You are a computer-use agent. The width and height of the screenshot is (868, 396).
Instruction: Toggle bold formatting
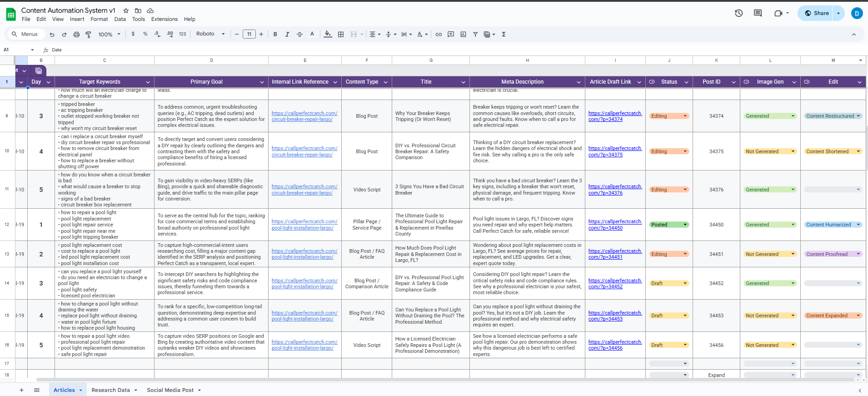pos(275,34)
